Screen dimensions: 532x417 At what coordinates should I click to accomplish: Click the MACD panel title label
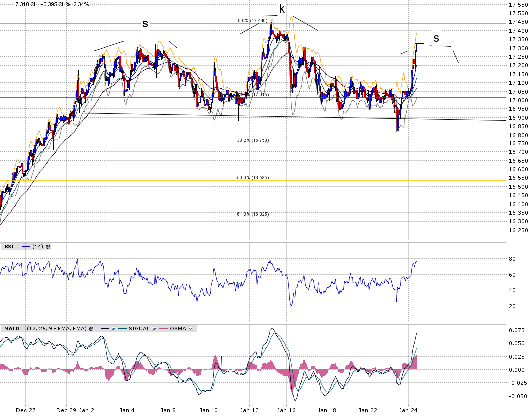point(11,329)
